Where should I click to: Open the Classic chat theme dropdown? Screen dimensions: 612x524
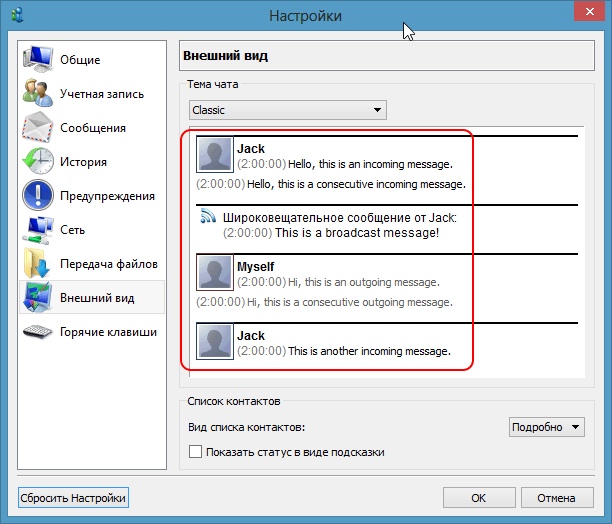click(287, 110)
